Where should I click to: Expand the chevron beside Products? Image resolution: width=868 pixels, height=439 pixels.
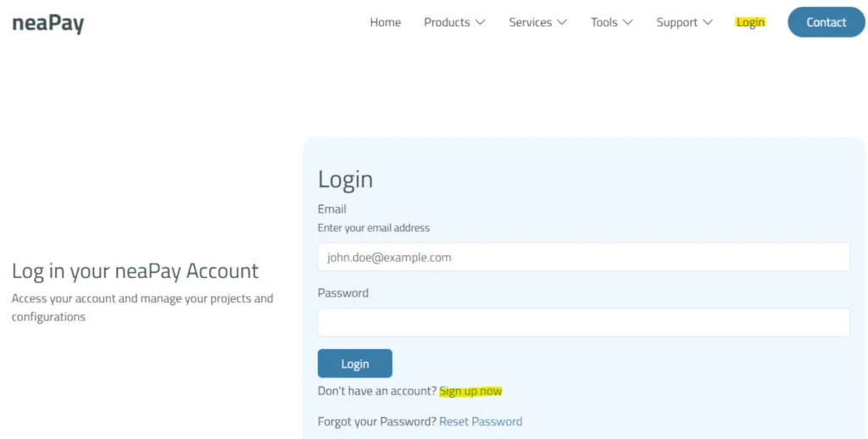click(x=481, y=22)
